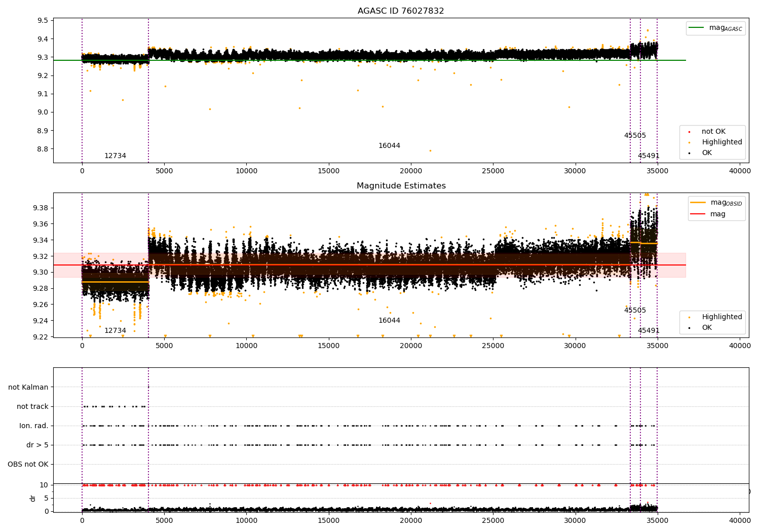
Task: Click the 'dr > 5' axis label
Action: tap(37, 445)
